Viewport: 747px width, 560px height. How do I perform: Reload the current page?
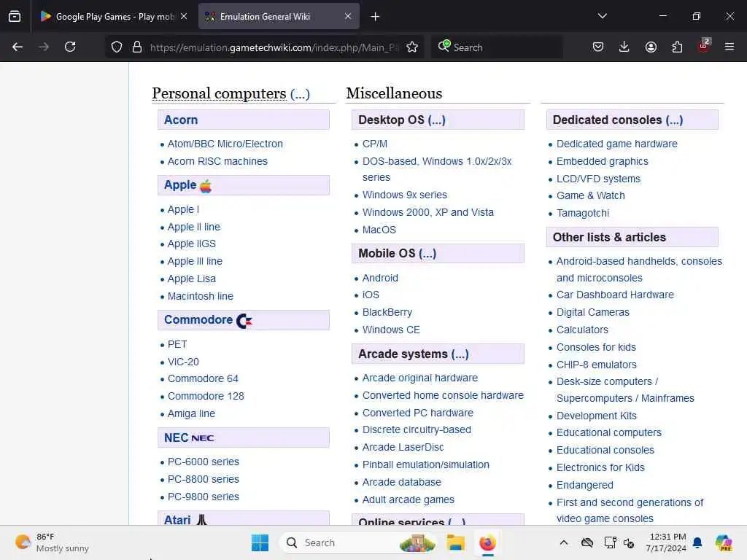70,47
